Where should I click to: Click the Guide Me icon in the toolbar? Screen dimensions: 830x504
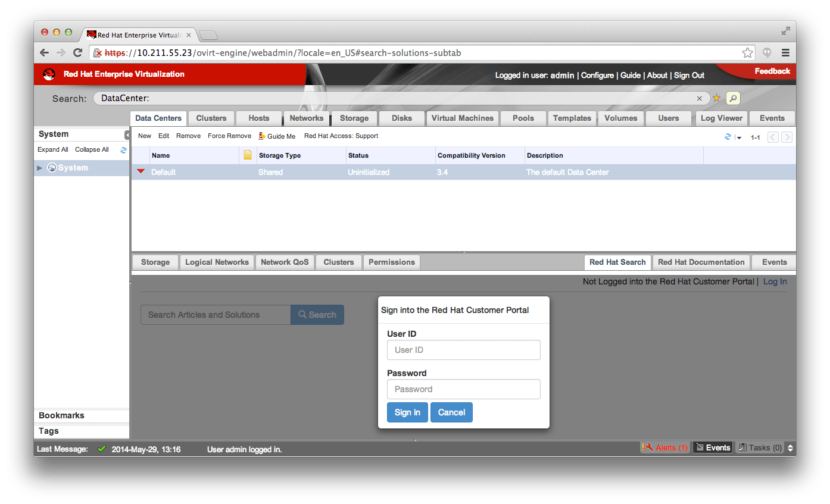click(x=263, y=136)
